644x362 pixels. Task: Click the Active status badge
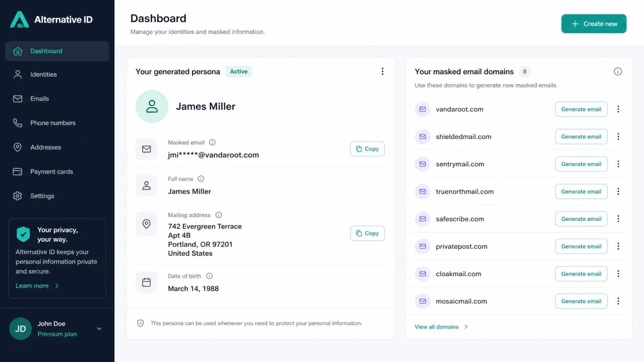[239, 71]
